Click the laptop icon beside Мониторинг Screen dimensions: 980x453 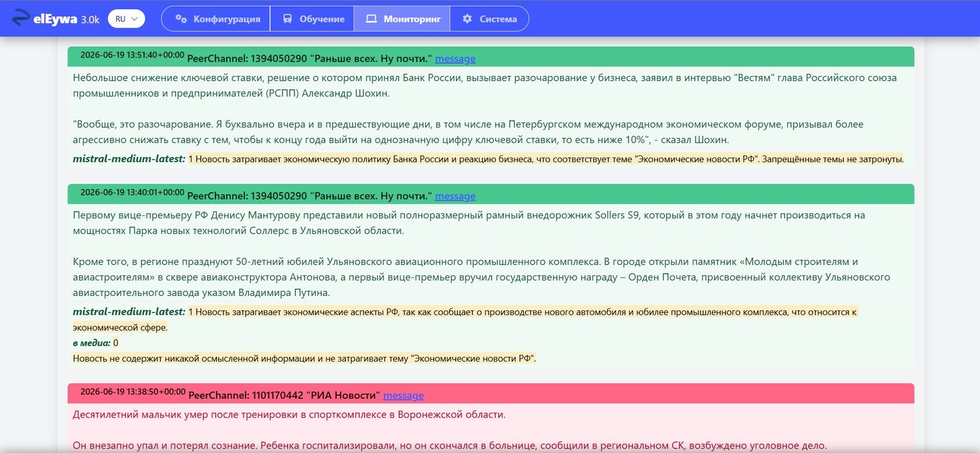(372, 19)
